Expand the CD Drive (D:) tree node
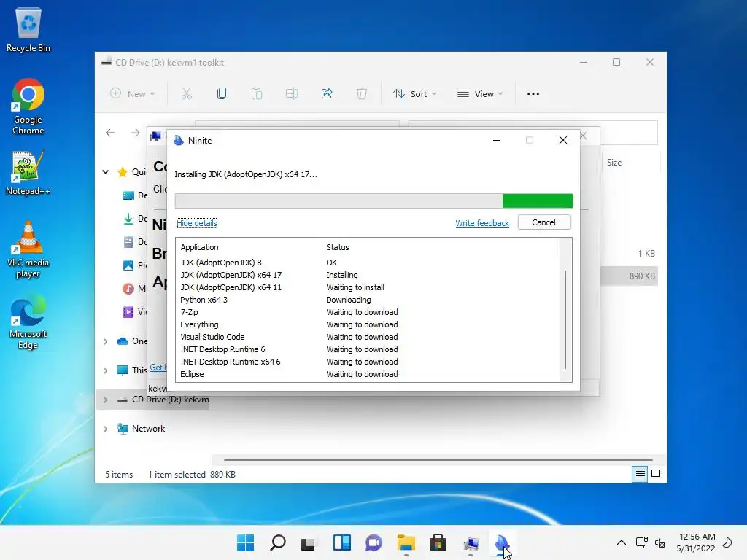Screen dimensions: 747x560 click(105, 400)
